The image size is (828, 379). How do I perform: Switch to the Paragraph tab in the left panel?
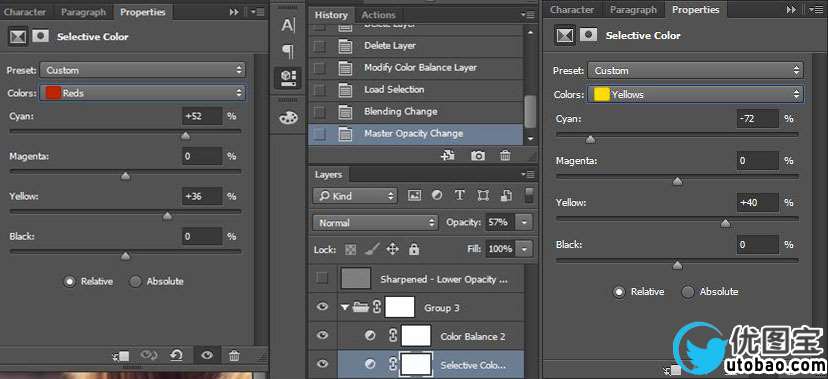[83, 12]
